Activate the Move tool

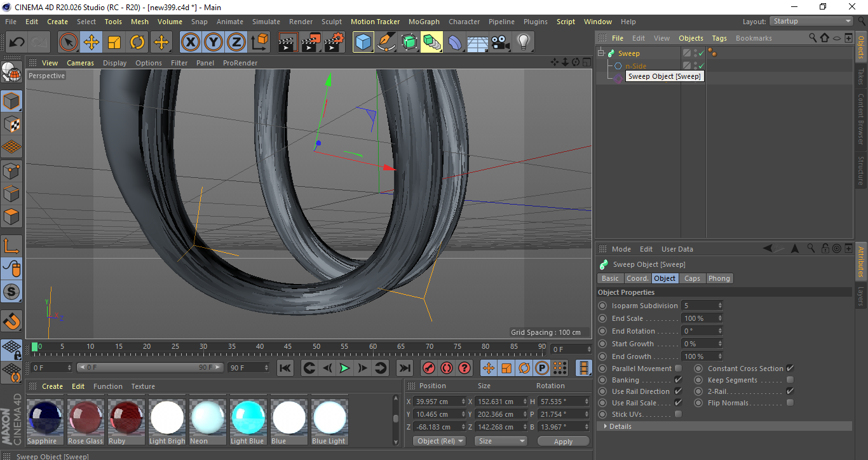(x=92, y=43)
